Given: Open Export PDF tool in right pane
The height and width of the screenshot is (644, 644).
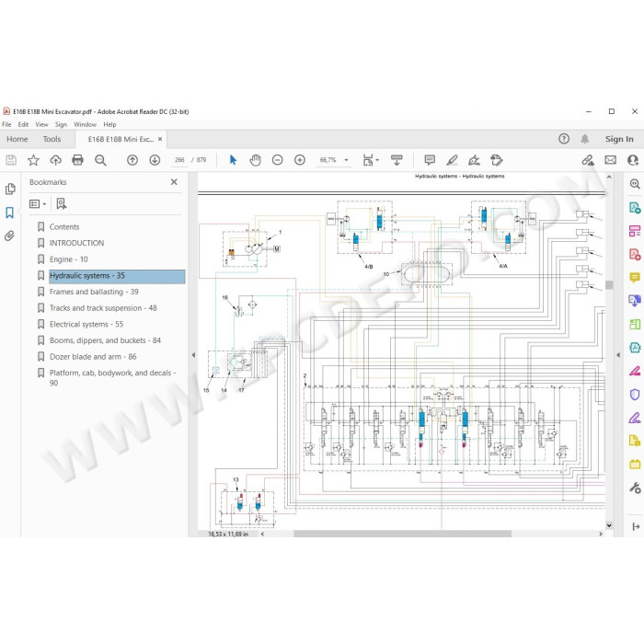Looking at the screenshot, I should (x=635, y=207).
